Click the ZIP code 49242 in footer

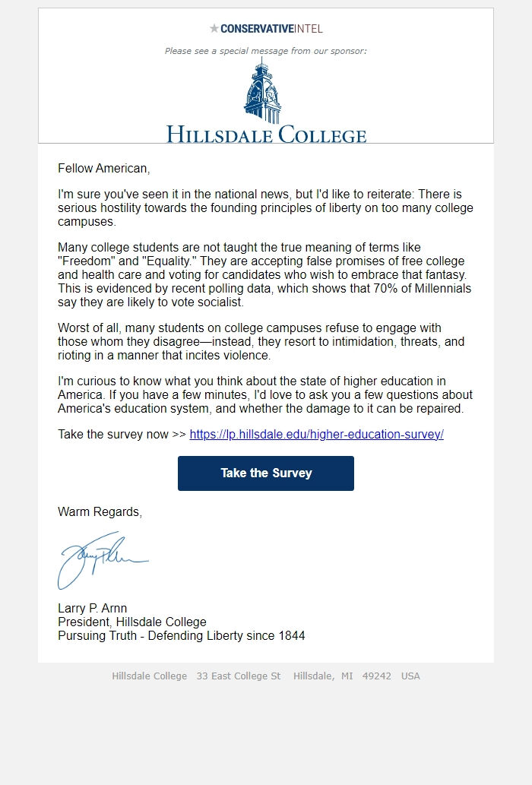coord(377,676)
